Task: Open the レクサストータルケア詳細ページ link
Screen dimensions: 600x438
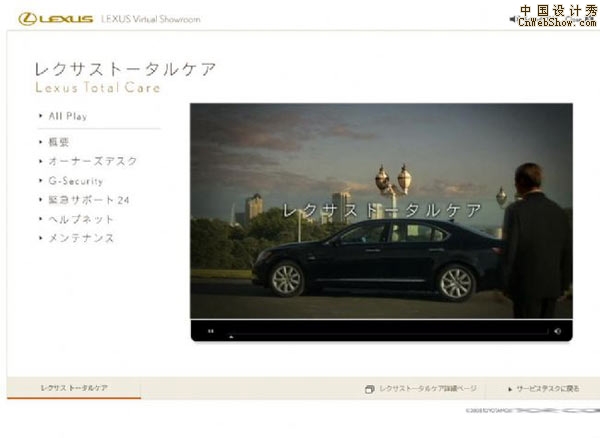Action: click(x=428, y=389)
